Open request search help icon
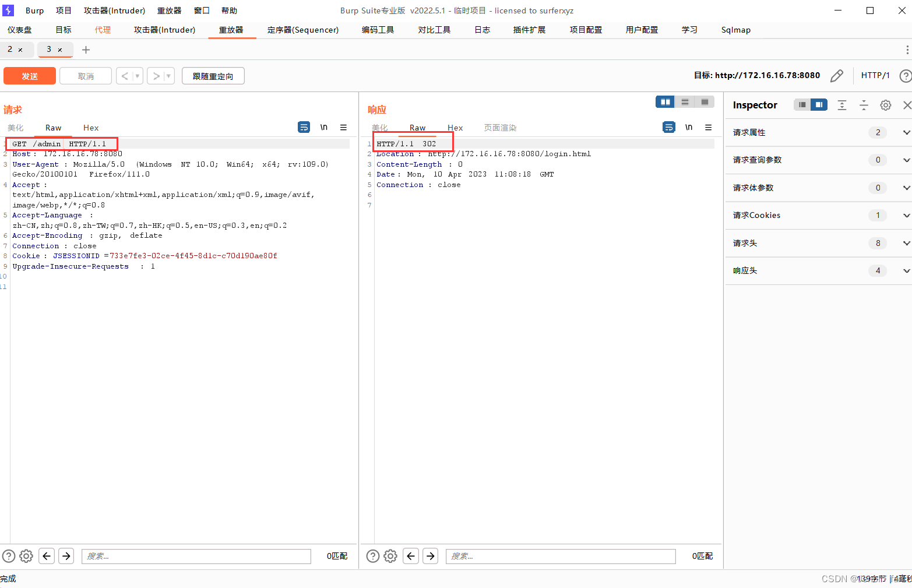The width and height of the screenshot is (912, 588). (9, 556)
